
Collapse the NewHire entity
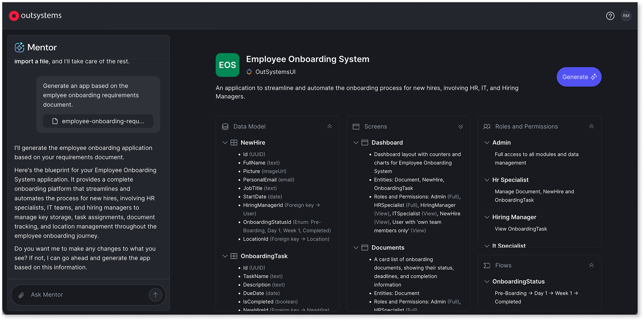click(x=225, y=143)
